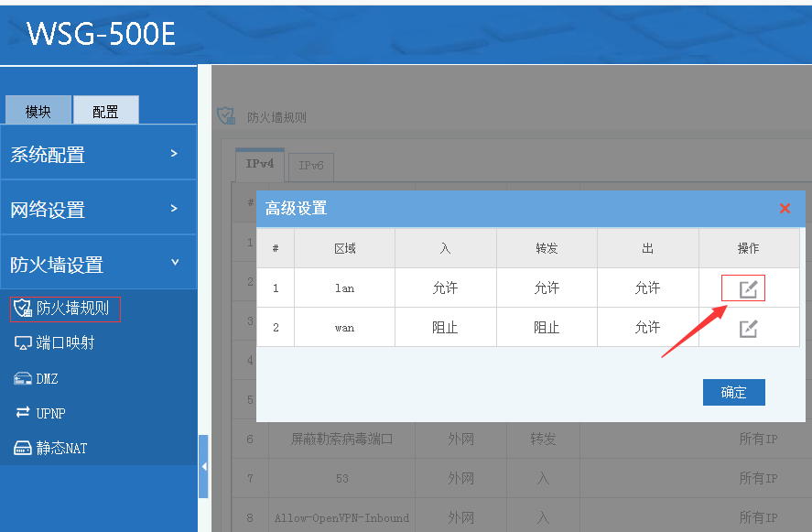
Task: Click the shield icon beside 防火墙规则
Action: 24,308
